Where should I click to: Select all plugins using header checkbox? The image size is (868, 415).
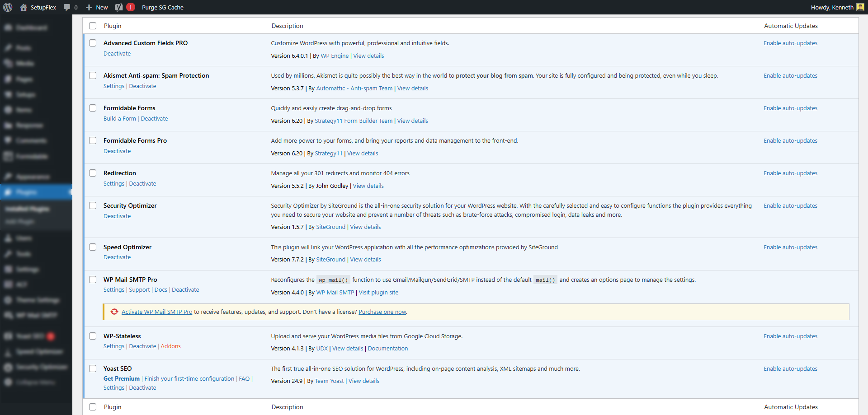(x=93, y=26)
